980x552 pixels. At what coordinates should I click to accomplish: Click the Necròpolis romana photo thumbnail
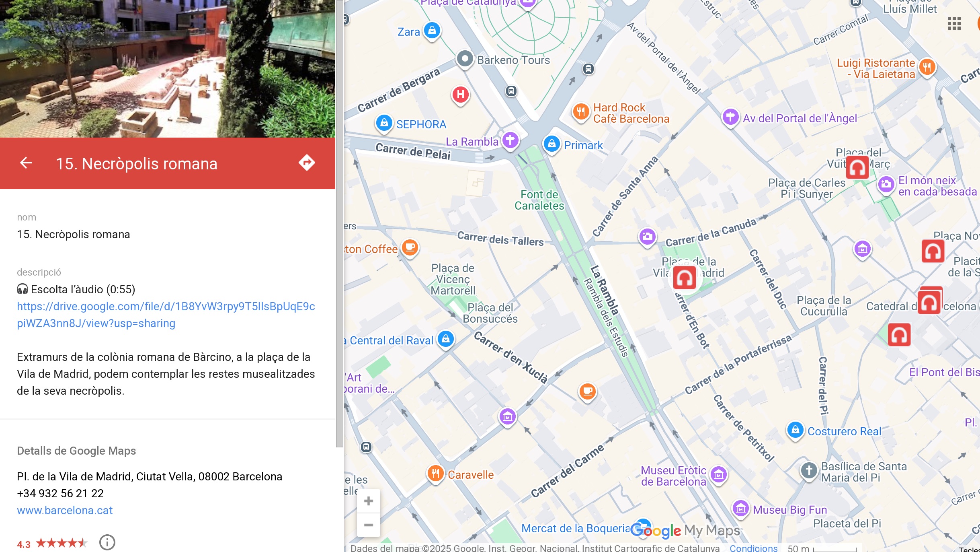click(167, 68)
